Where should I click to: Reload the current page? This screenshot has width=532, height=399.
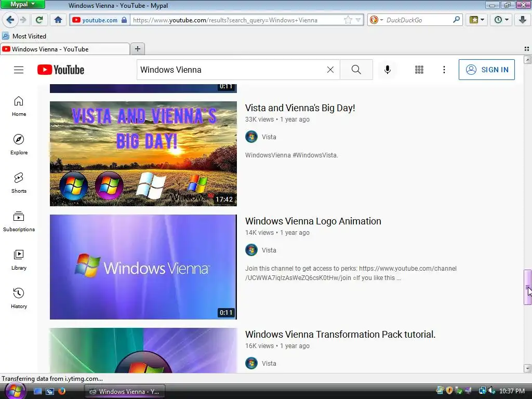point(39,20)
